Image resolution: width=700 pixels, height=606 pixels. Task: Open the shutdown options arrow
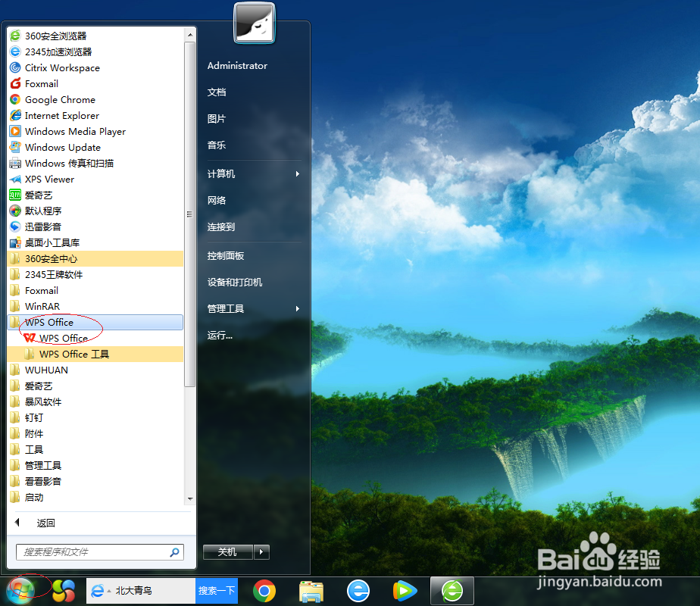click(261, 552)
